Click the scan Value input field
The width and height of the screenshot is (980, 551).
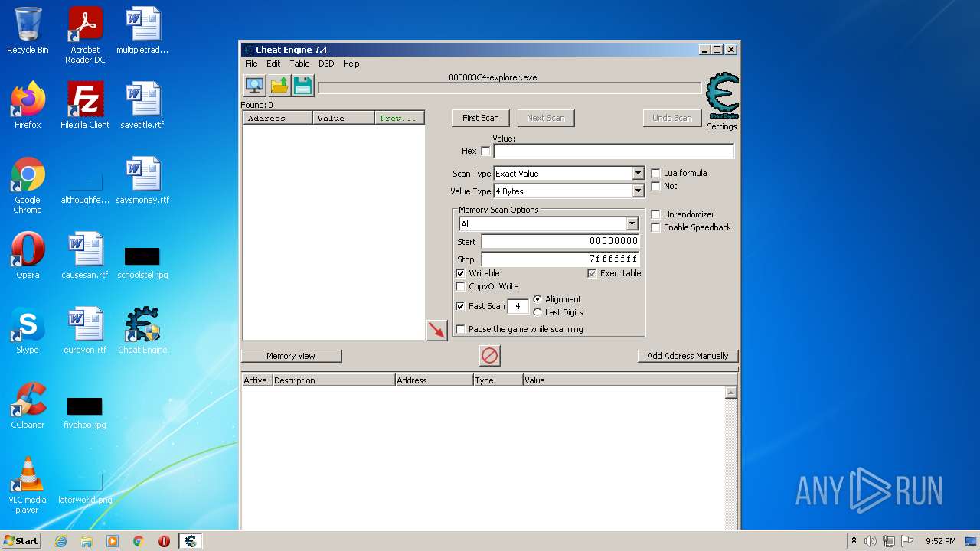[613, 152]
